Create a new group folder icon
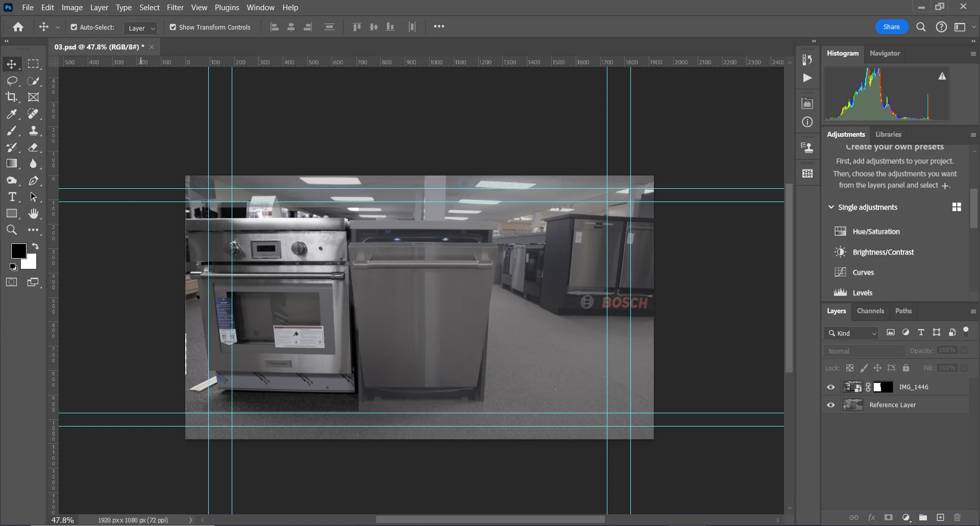The height and width of the screenshot is (526, 980). (x=923, y=517)
